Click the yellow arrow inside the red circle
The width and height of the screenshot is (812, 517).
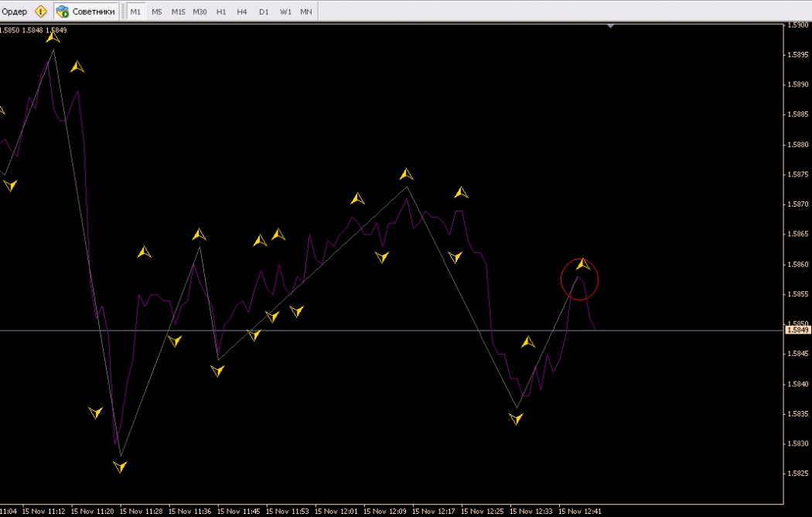[x=583, y=265]
